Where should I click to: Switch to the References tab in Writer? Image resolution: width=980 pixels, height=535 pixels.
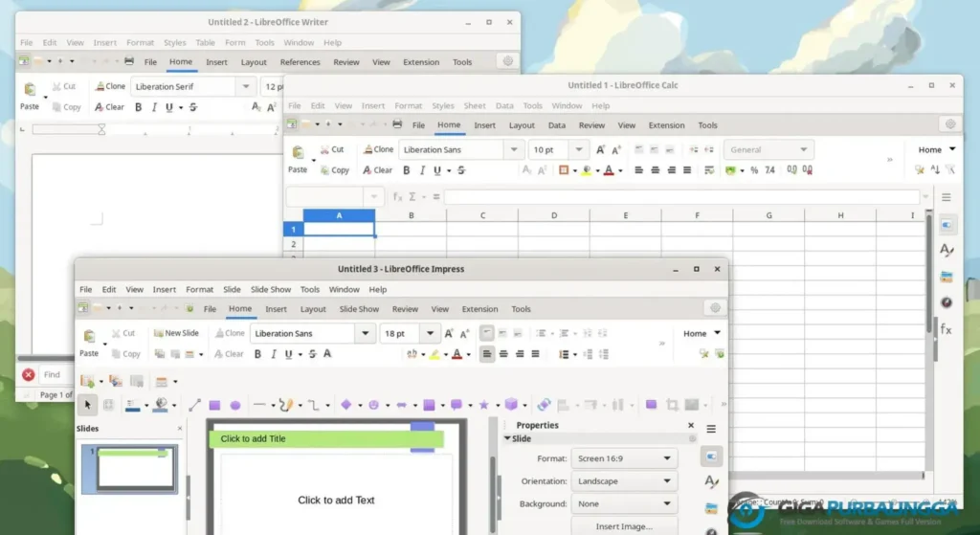tap(300, 62)
